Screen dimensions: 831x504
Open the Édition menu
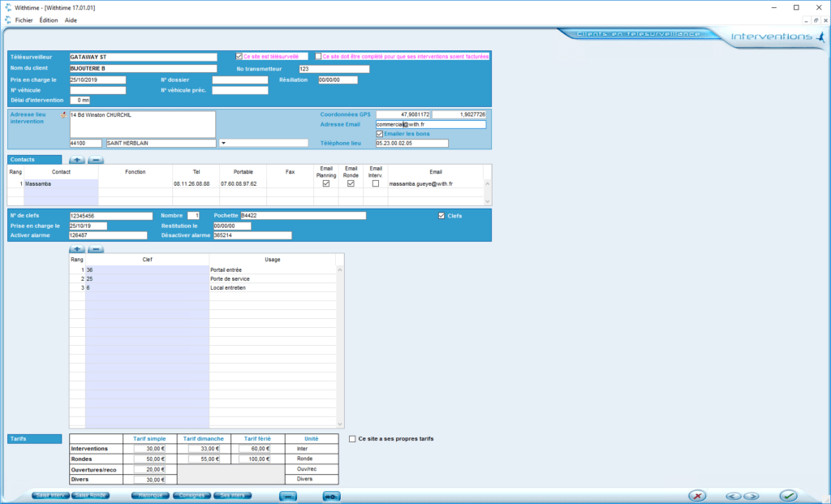coord(49,19)
